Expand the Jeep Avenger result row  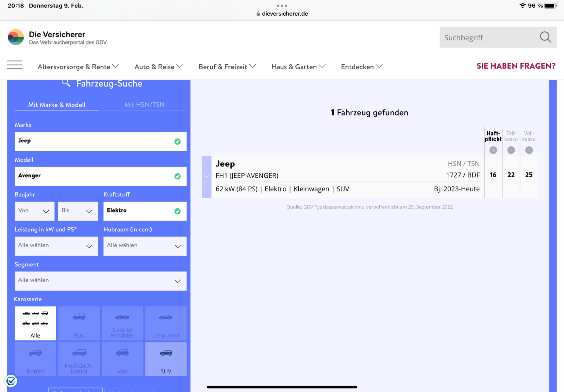207,176
